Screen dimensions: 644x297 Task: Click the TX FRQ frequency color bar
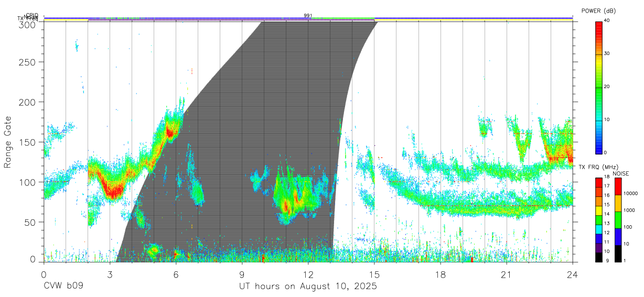click(x=598, y=220)
